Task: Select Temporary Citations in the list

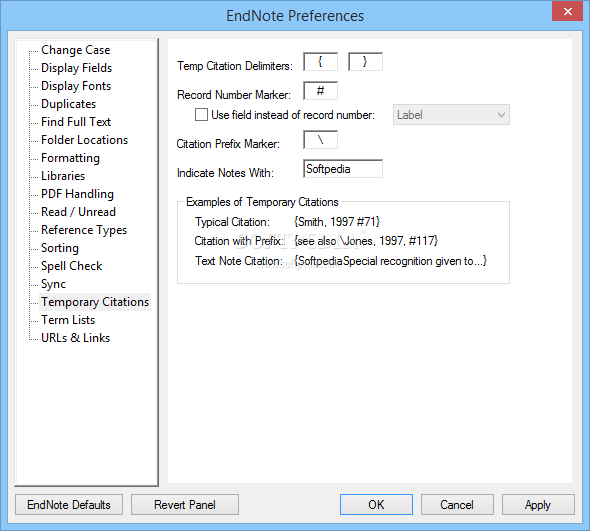Action: [95, 302]
